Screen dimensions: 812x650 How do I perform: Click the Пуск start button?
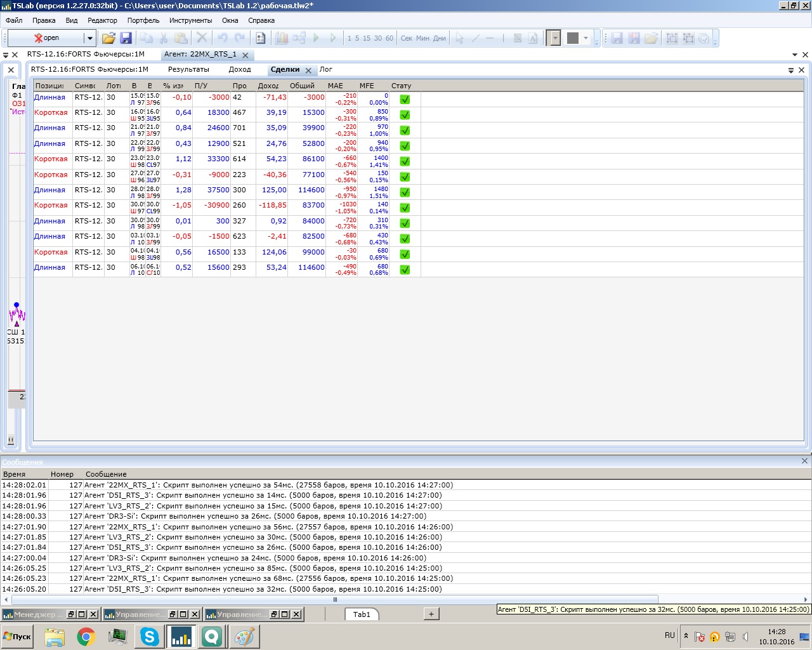[17, 636]
